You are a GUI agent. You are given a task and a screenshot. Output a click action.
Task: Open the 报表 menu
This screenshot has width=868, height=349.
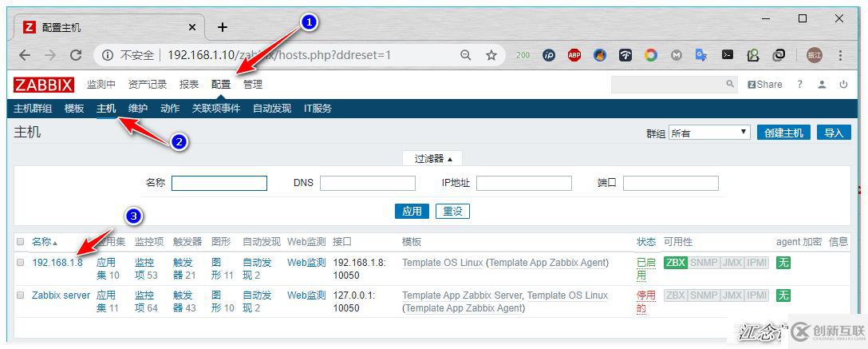pyautogui.click(x=189, y=84)
